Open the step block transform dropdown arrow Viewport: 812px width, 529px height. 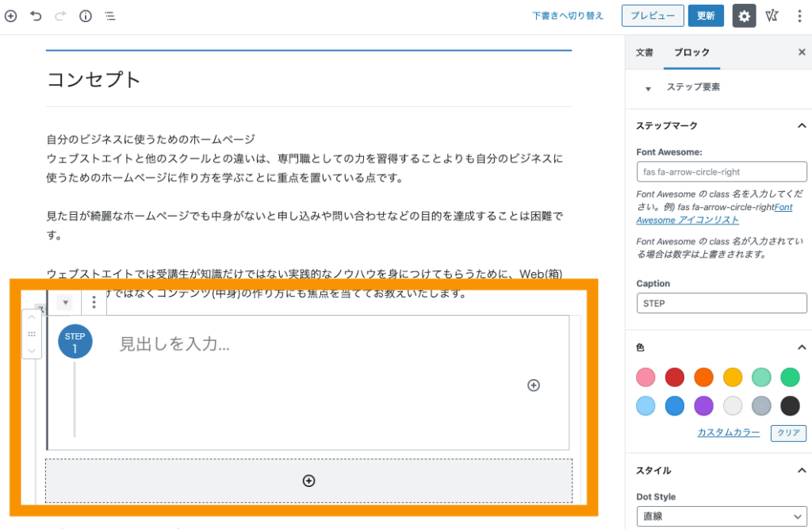pyautogui.click(x=66, y=302)
